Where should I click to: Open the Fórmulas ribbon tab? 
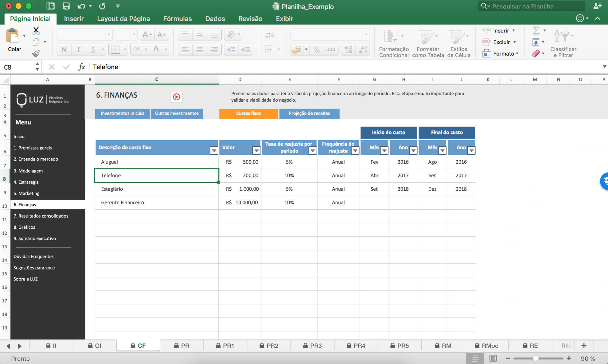tap(177, 19)
